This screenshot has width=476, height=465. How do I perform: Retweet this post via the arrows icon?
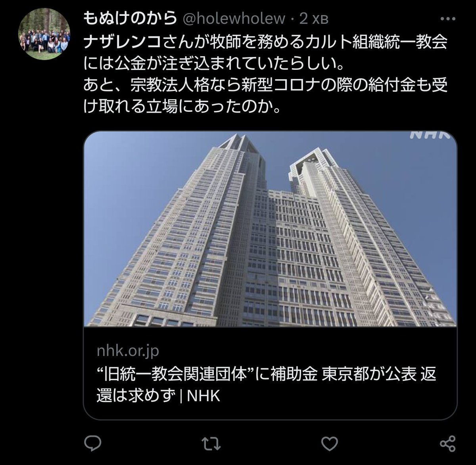[x=214, y=443]
